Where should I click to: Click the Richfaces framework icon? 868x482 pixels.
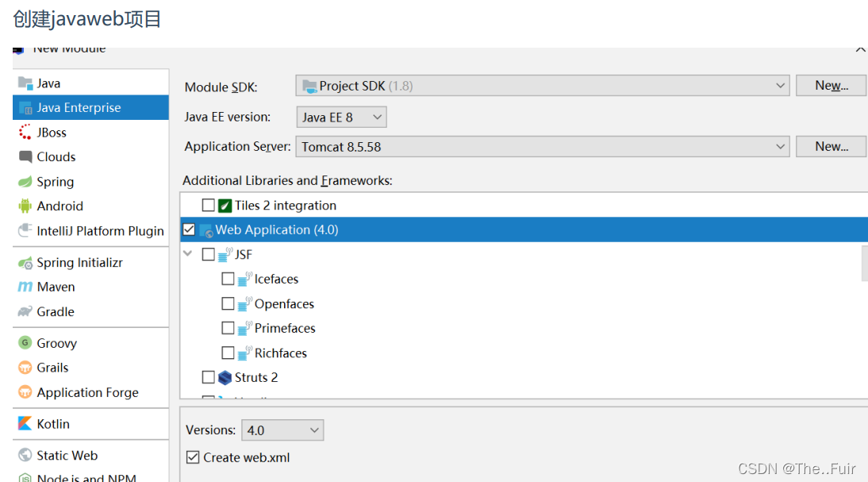coord(244,353)
